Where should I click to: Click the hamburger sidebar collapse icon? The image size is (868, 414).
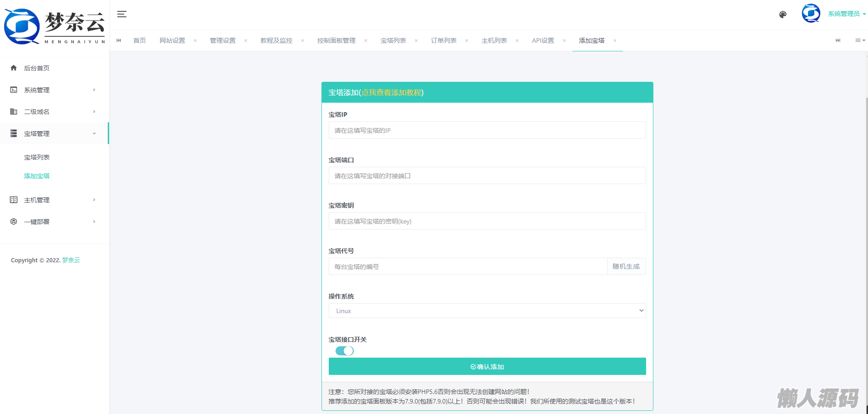(x=121, y=14)
